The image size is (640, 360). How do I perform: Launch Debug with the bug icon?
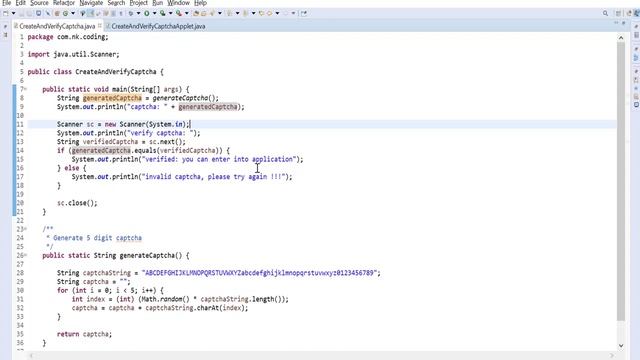point(131,13)
